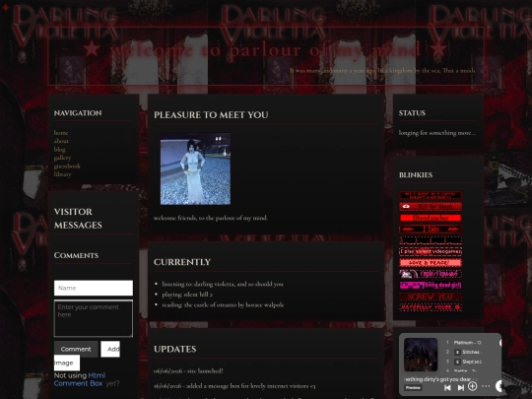Viewport: 532px width, 399px height.
Task: Click the 'added a message box' update entry
Action: [x=234, y=386]
